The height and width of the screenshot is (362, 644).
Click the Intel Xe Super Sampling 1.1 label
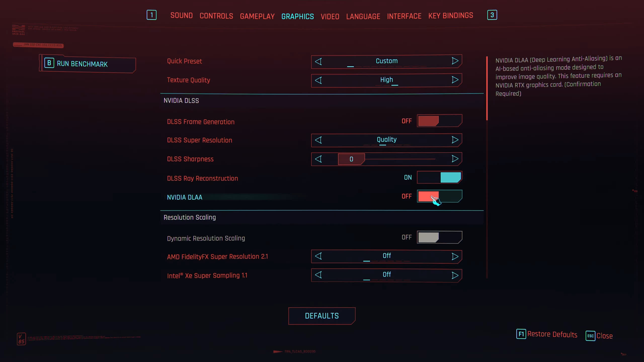[207, 276]
